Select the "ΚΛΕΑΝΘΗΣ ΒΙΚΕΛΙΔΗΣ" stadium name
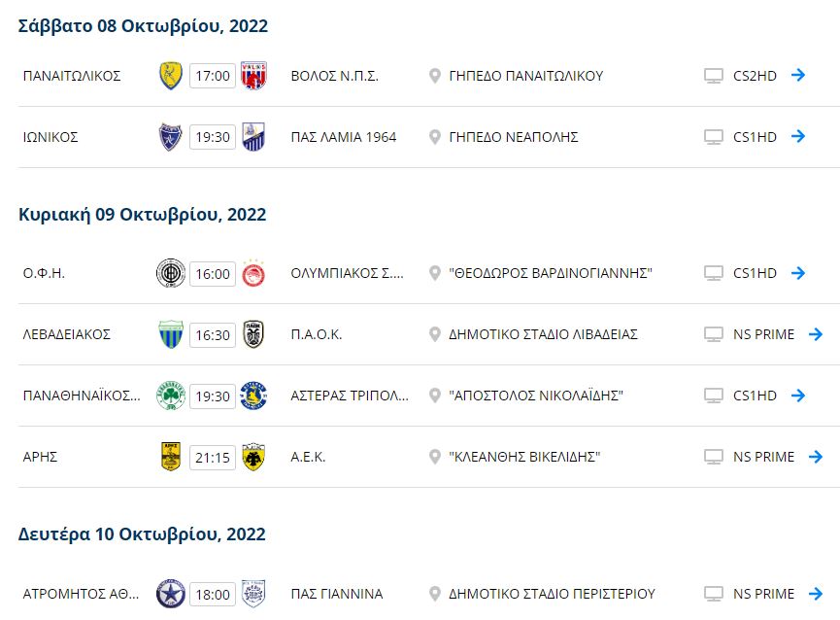Screen dimensions: 840x620 pyautogui.click(x=525, y=457)
